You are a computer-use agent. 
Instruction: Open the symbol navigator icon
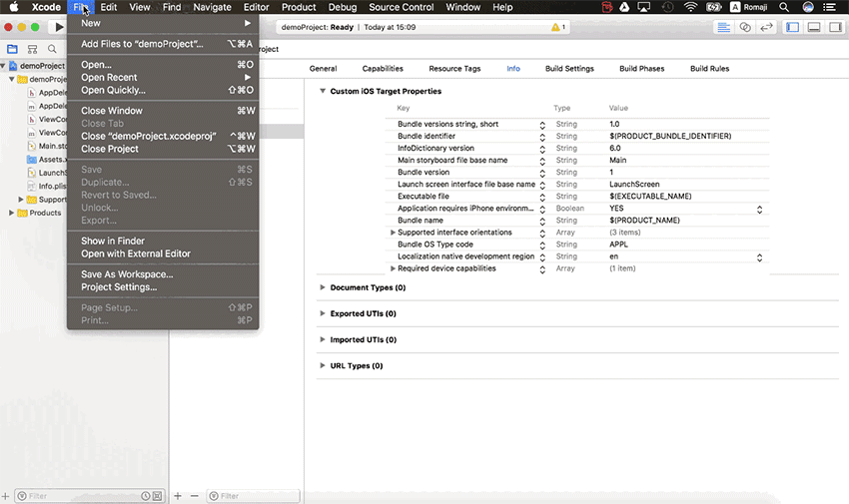(x=33, y=49)
